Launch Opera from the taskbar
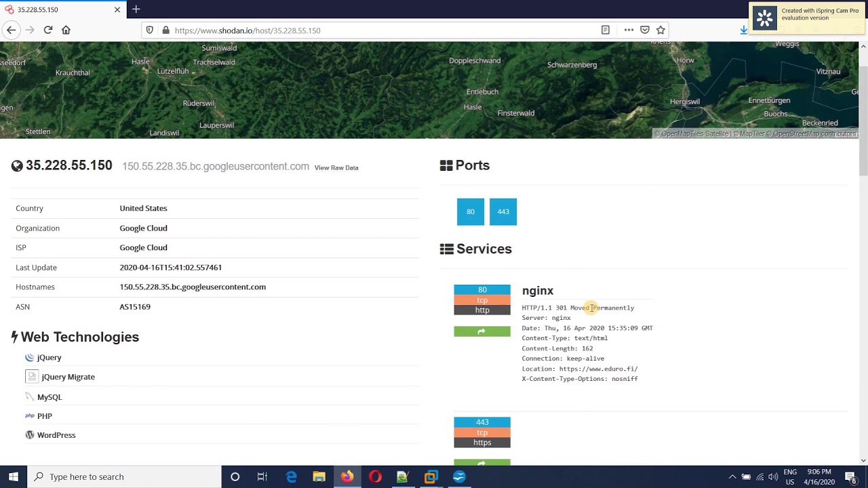Viewport: 868px width, 488px height. [x=375, y=476]
